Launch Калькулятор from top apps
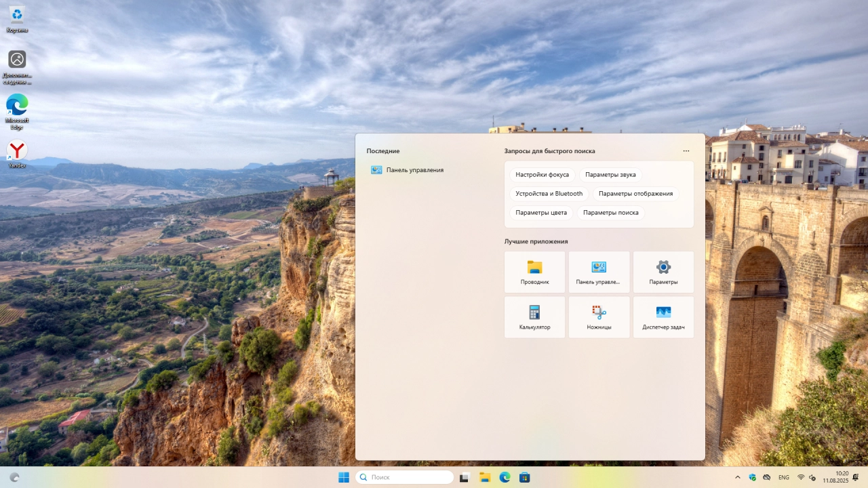The width and height of the screenshot is (868, 488). 534,317
